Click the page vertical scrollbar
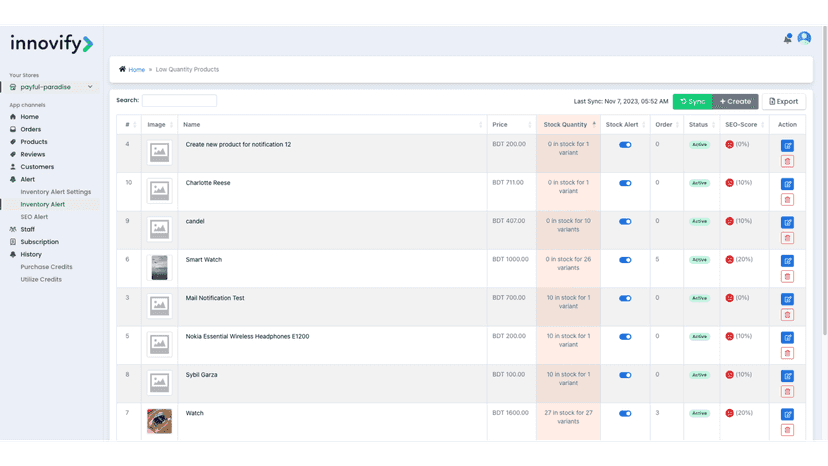Screen dimensions: 828x466 pos(825,182)
